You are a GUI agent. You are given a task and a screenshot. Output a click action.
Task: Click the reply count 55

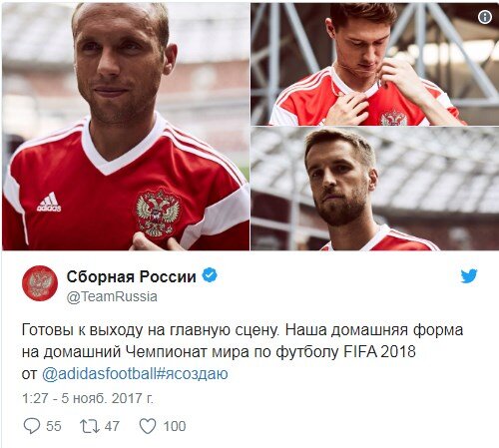[54, 426]
